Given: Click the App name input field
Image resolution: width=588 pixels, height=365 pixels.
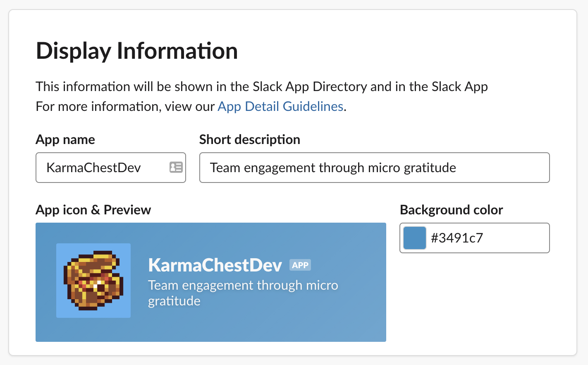Looking at the screenshot, I should point(111,168).
